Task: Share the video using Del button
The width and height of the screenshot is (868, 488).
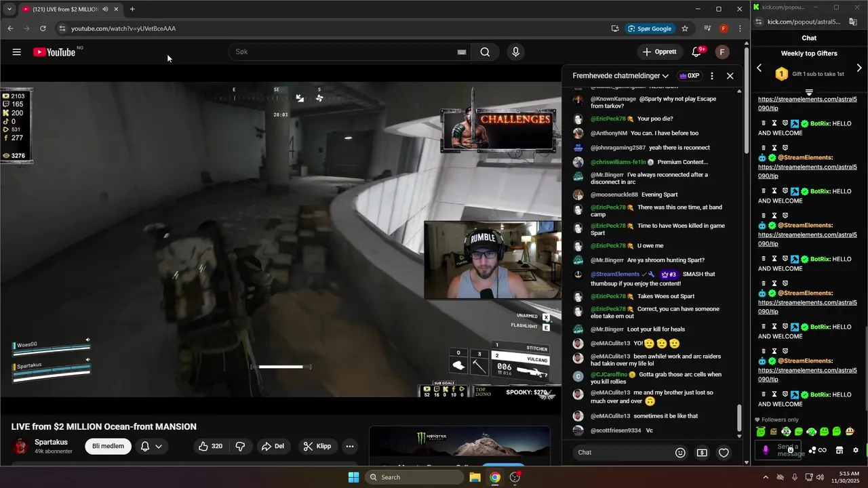Action: [273, 446]
